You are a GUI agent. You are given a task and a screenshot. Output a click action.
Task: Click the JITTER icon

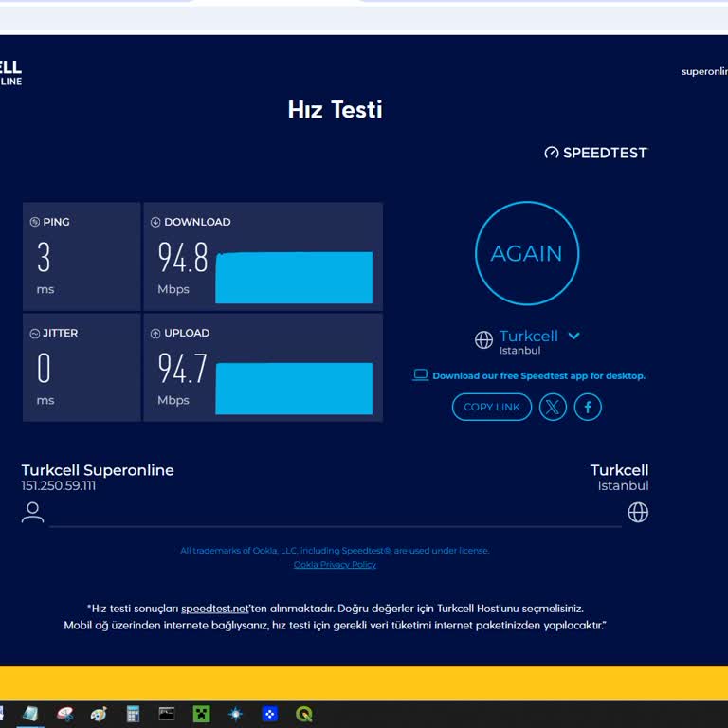pyautogui.click(x=35, y=334)
